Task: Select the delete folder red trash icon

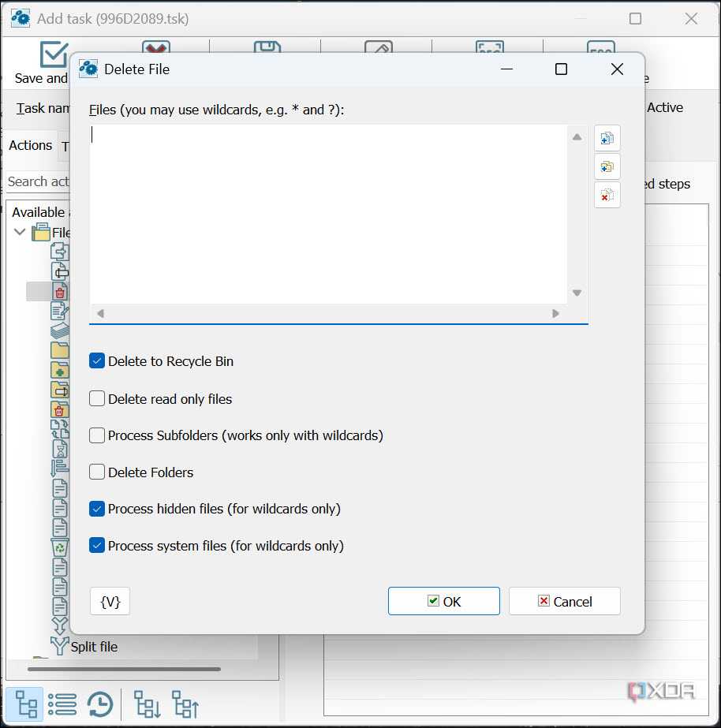Action: point(59,409)
